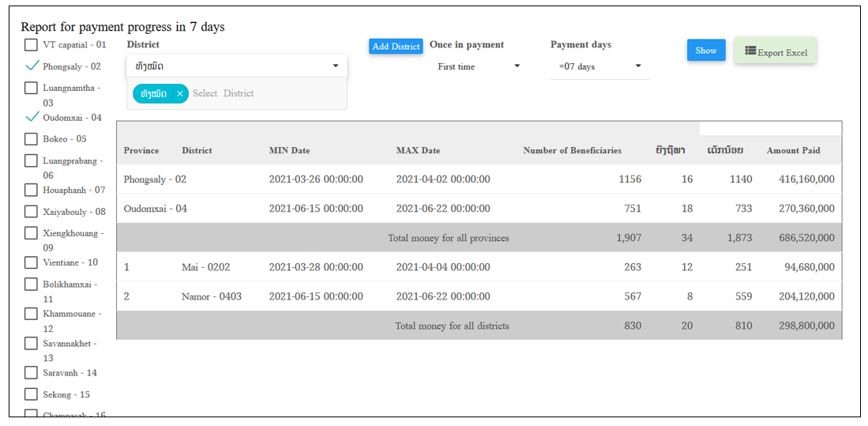Open the Payment days =07 days dropdown
The height and width of the screenshot is (426, 868).
coord(600,66)
